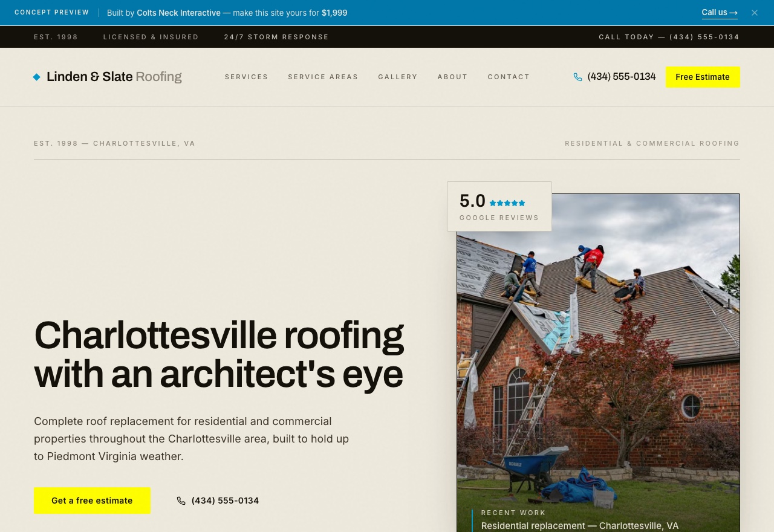Click the Colts Neck Interactive banner text
The width and height of the screenshot is (774, 532).
pos(178,13)
